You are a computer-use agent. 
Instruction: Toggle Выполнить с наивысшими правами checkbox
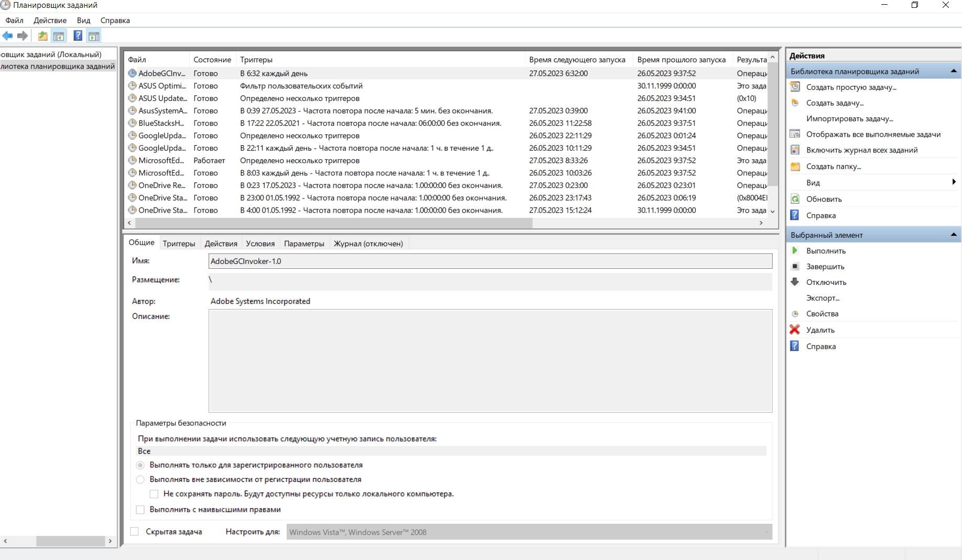tap(140, 510)
